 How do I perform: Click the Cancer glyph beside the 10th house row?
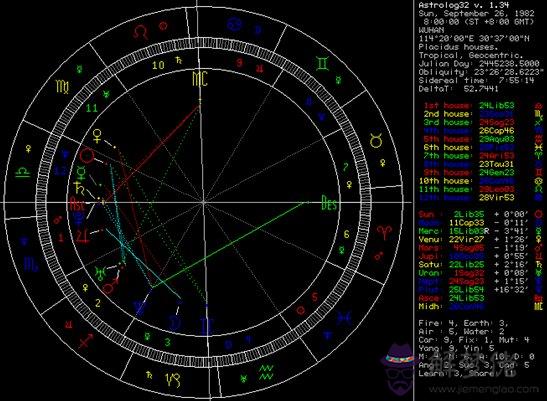(539, 181)
